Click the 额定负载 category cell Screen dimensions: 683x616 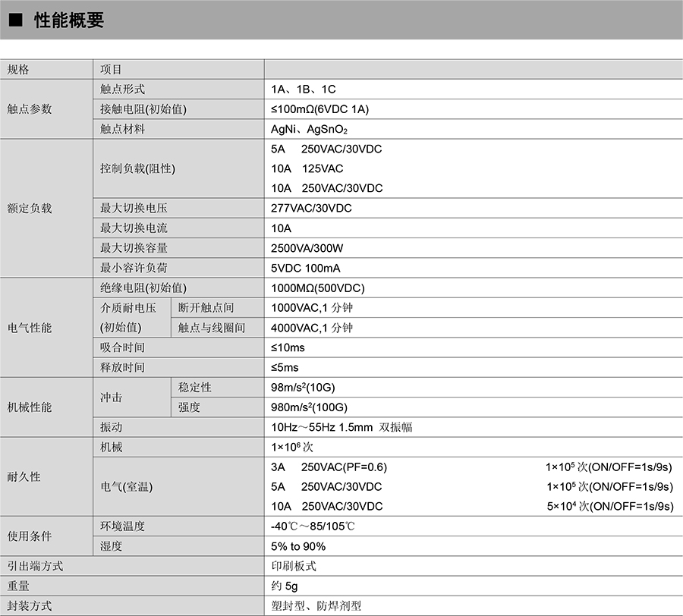pyautogui.click(x=30, y=208)
